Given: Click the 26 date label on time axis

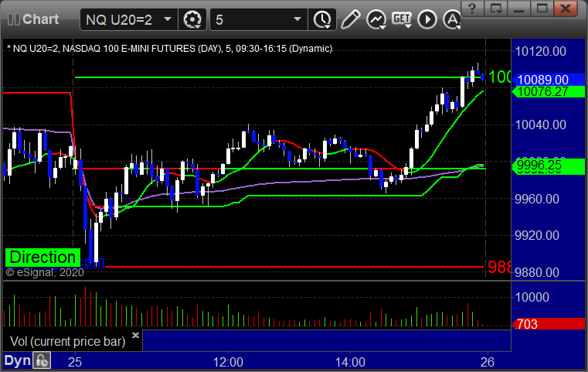Looking at the screenshot, I should pos(488,362).
